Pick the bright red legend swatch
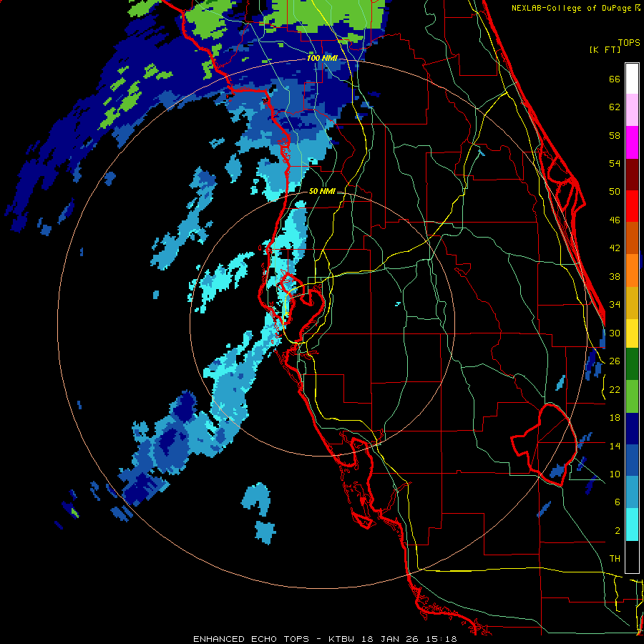Viewport: 644px width, 644px height. click(632, 206)
